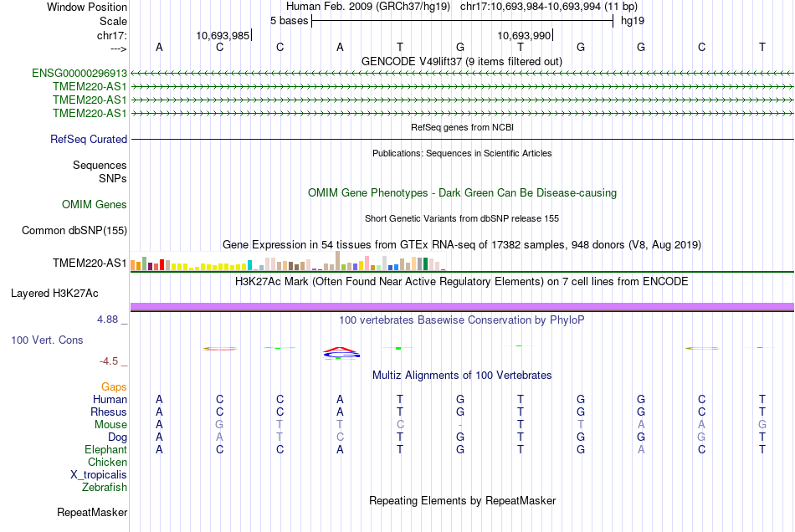
Task: Click the 10,693,985 coordinate marker
Action: 223,35
